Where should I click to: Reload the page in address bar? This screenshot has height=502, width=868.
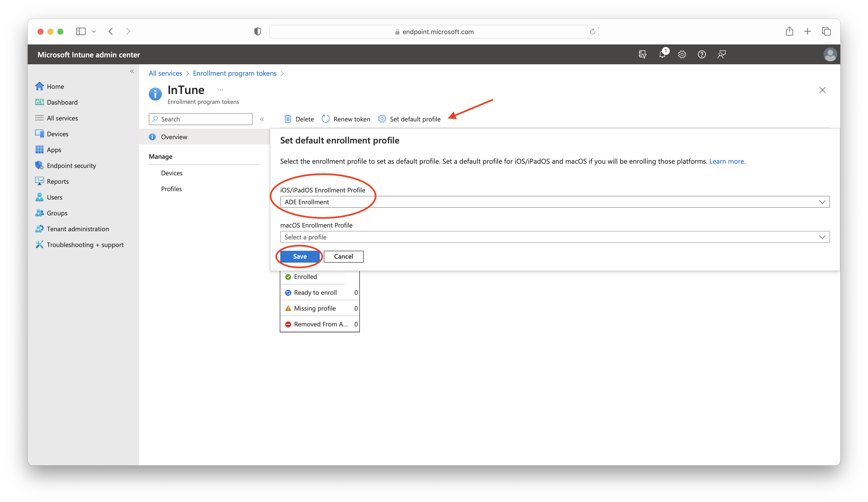pyautogui.click(x=592, y=32)
